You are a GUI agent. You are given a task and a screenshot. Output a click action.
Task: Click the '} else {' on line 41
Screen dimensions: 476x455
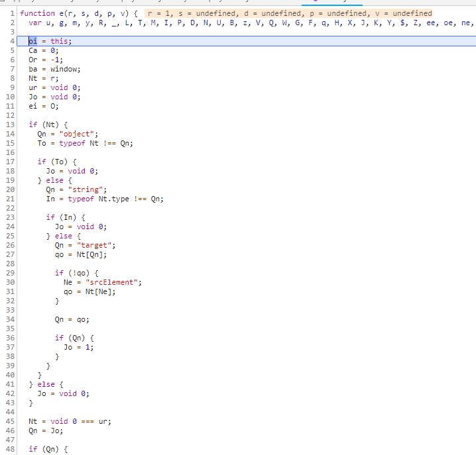tap(46, 384)
